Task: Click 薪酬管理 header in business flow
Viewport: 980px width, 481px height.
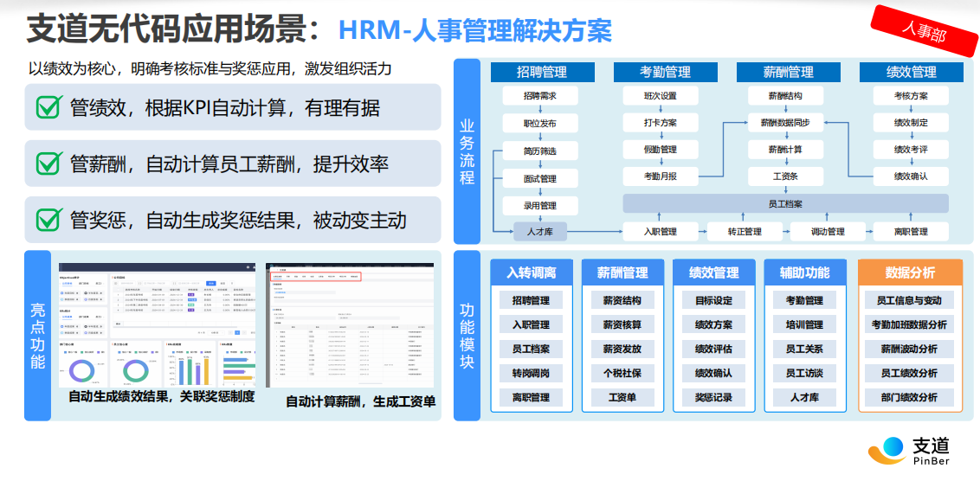Action: [788, 73]
